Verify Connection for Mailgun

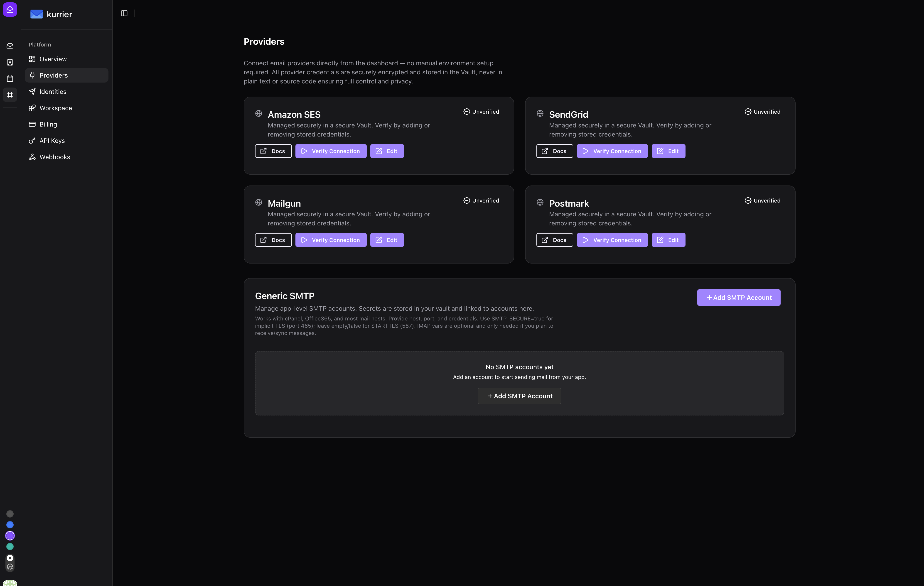[x=331, y=240]
